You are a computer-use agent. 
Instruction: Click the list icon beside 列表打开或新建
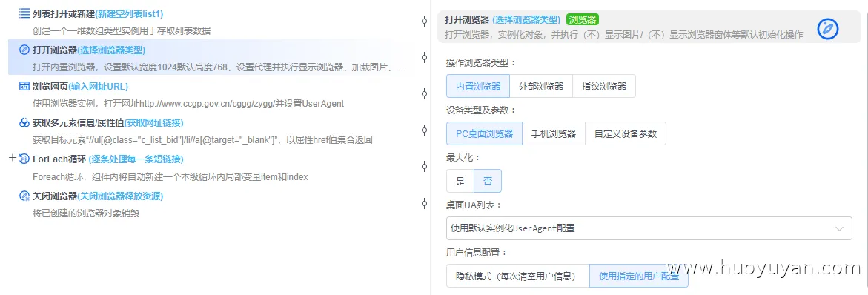click(24, 13)
